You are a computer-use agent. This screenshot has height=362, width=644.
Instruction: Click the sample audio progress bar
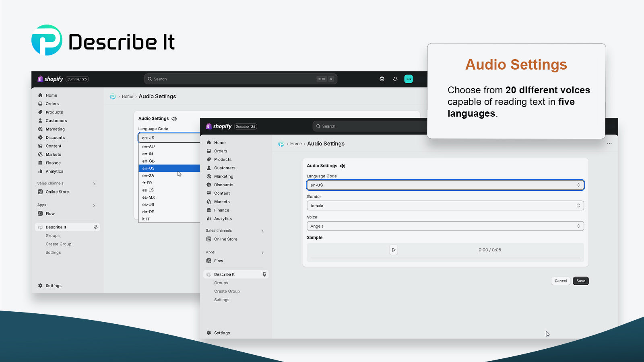pos(445,258)
